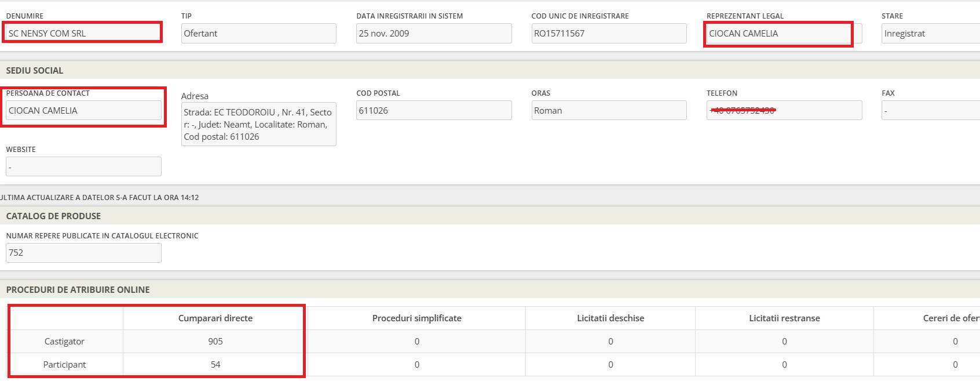Focus the COD UNIC DE INREGISTRARE field
Image resolution: width=980 pixels, height=381 pixels.
pyautogui.click(x=609, y=33)
